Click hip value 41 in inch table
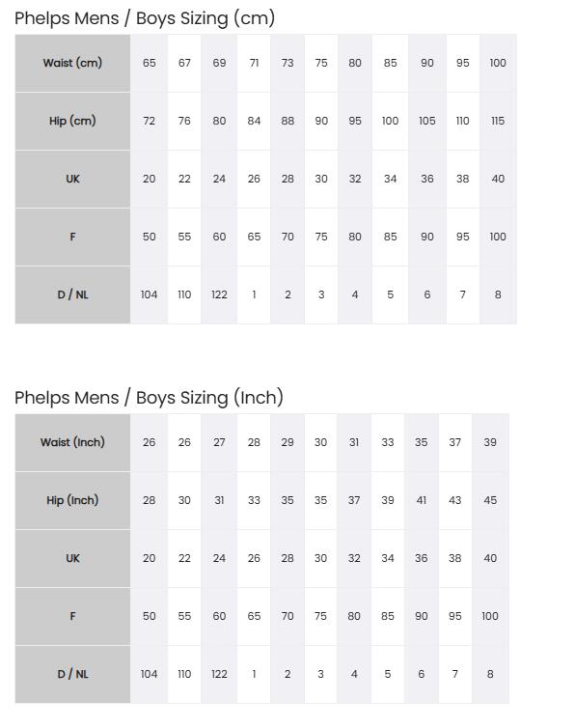The height and width of the screenshot is (728, 575). click(421, 500)
